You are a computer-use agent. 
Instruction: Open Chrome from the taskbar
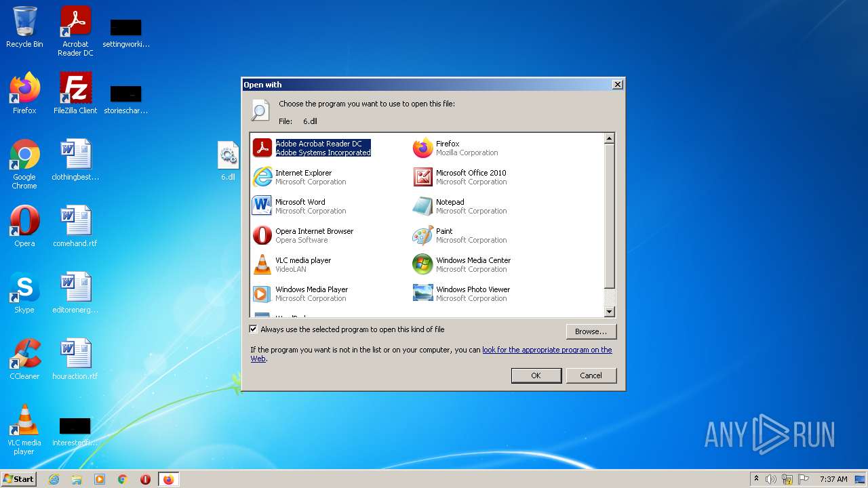click(123, 479)
